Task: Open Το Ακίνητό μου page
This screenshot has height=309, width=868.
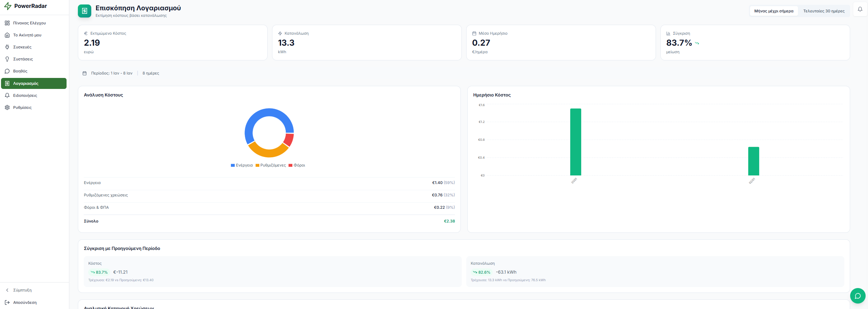Action: tap(7, 35)
